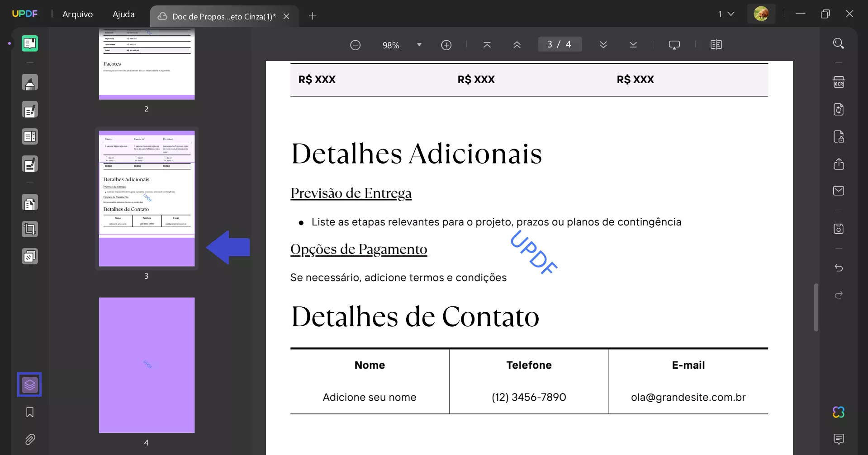Open the share document tool
The height and width of the screenshot is (455, 868).
(839, 164)
